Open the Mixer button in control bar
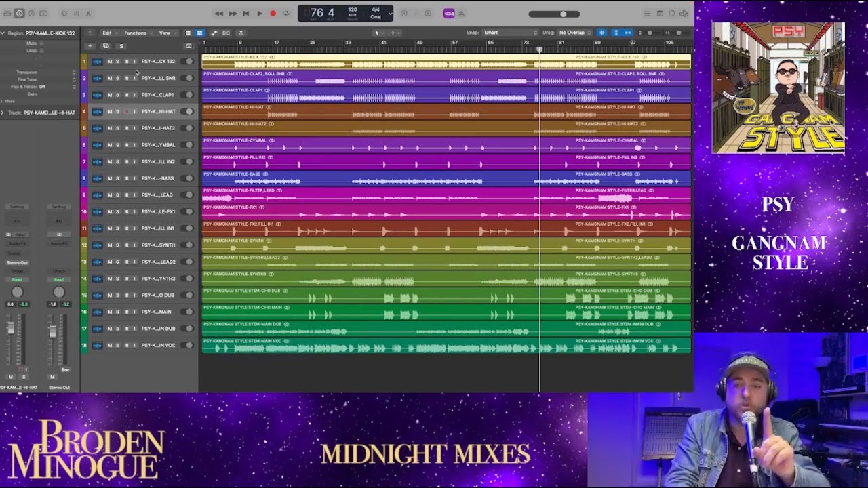This screenshot has height=488, width=868. [77, 14]
